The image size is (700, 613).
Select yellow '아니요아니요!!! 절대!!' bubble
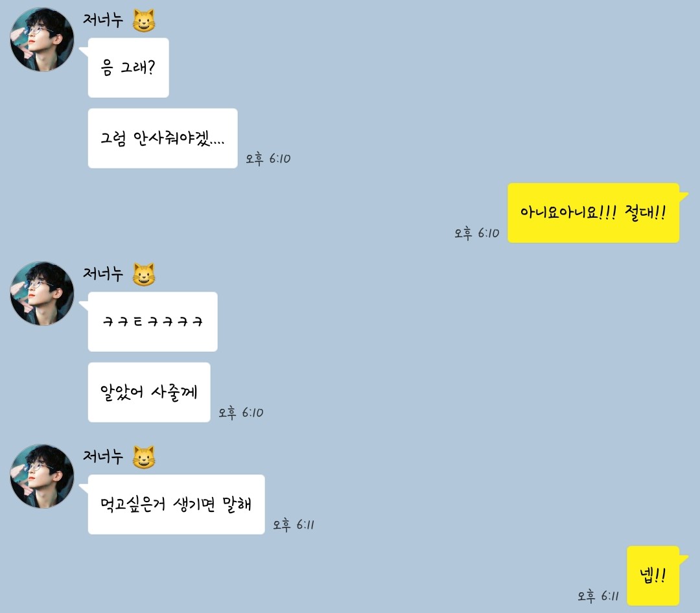pos(593,213)
